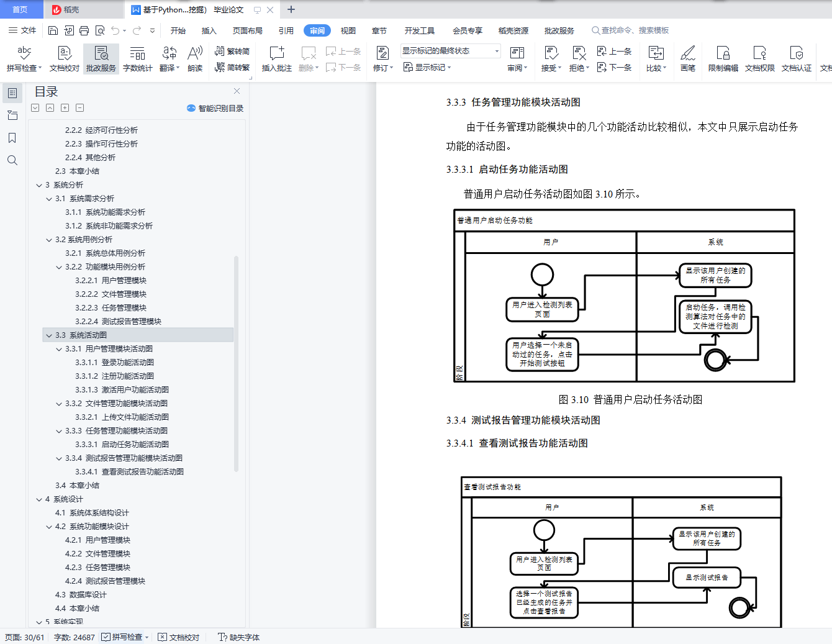Open the 拒绝 changes dropdown
Image resolution: width=832 pixels, height=644 pixels.
click(x=579, y=59)
